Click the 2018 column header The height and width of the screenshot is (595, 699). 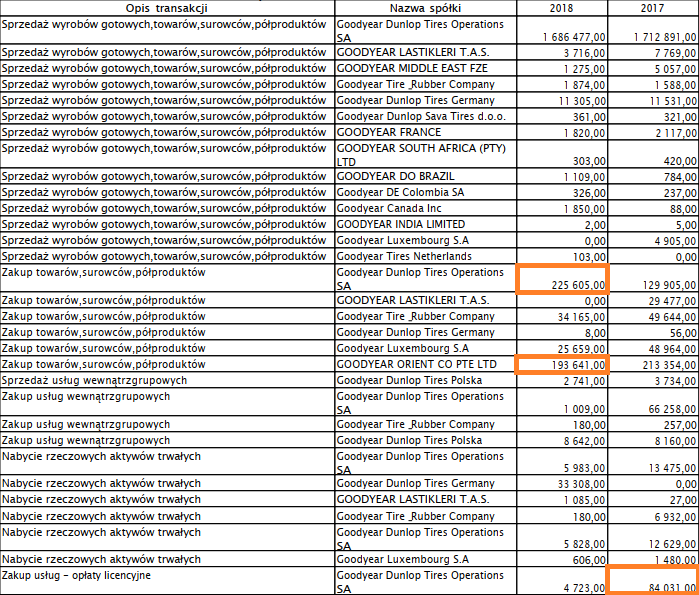pos(562,8)
